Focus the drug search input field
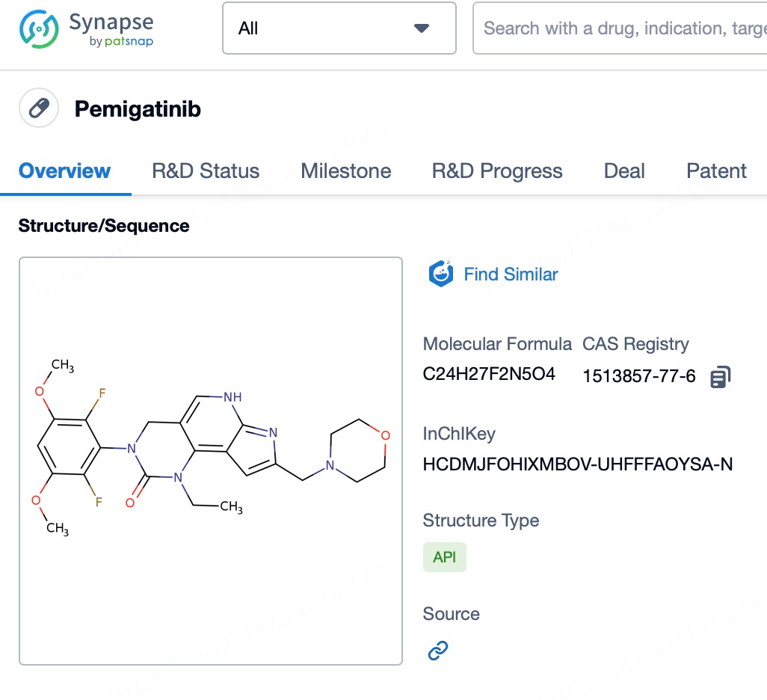Image resolution: width=767 pixels, height=700 pixels. point(620,28)
